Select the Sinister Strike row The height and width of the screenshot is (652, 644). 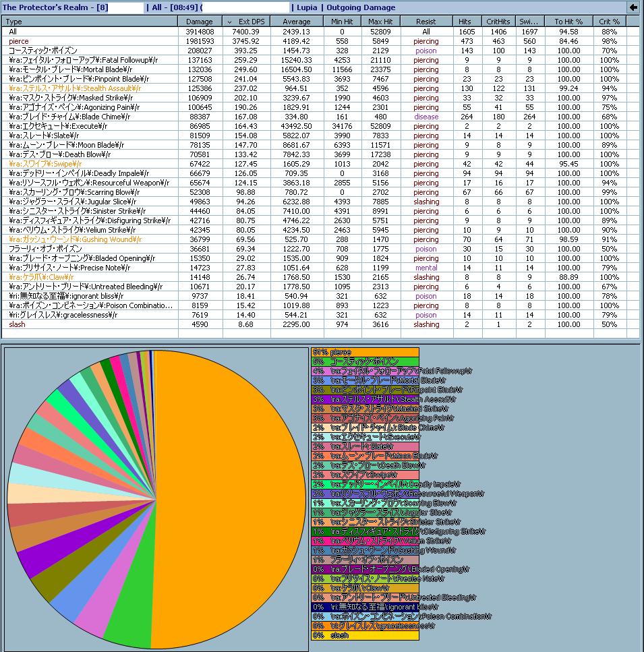(x=320, y=211)
